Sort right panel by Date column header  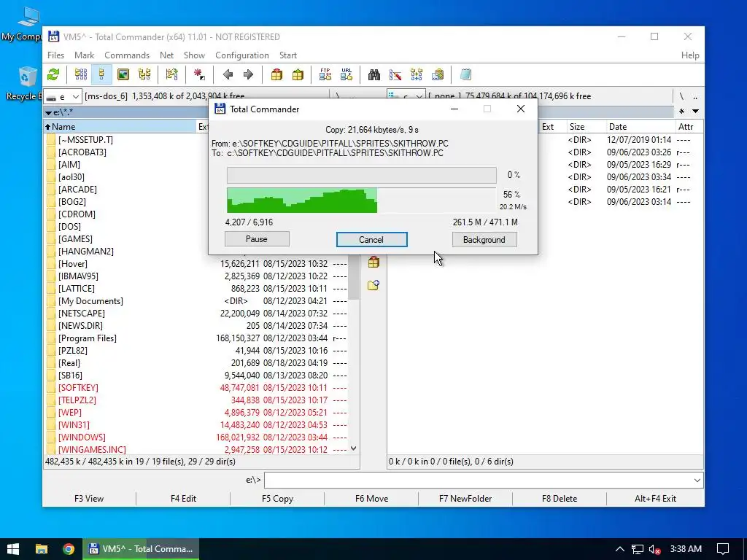pos(640,127)
